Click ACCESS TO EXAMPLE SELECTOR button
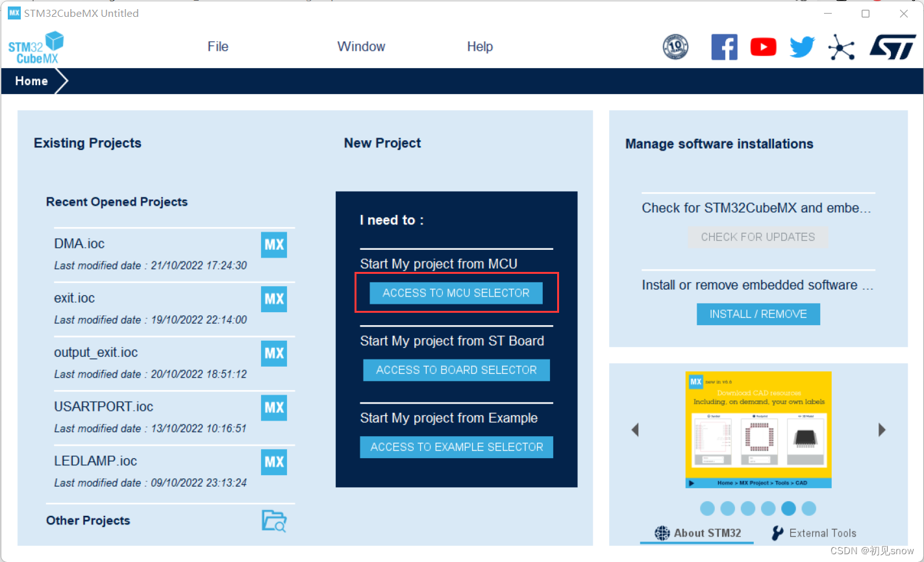The height and width of the screenshot is (562, 924). pos(456,447)
